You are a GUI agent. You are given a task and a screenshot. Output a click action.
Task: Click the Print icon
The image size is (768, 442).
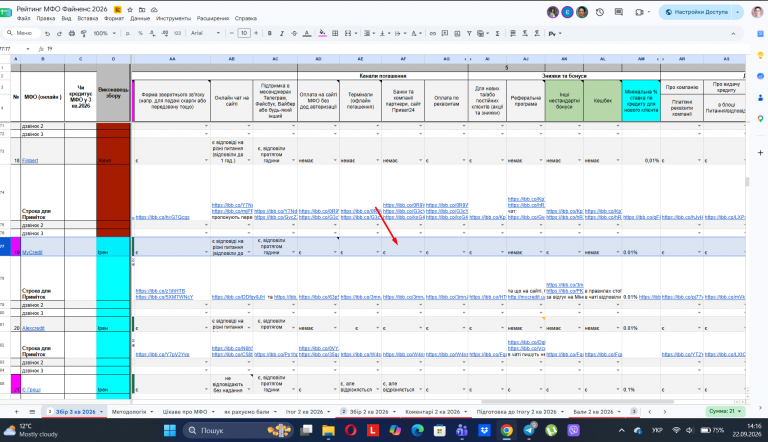coord(72,33)
